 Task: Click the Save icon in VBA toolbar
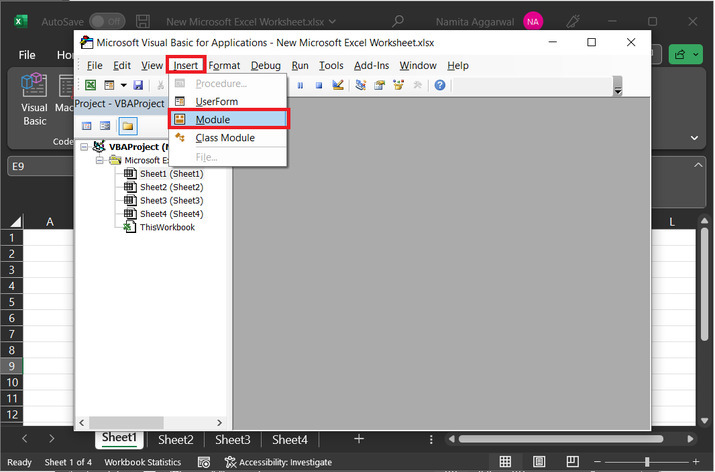[138, 86]
